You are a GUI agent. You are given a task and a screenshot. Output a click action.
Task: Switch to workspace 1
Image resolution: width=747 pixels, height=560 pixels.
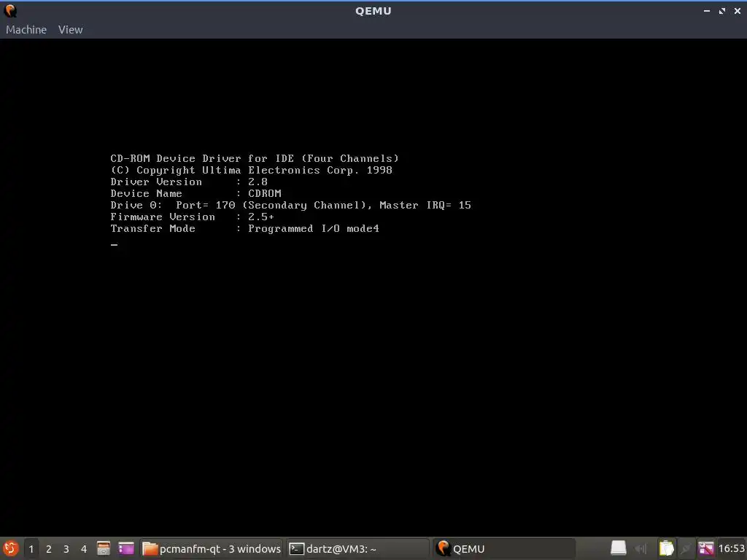[31, 548]
